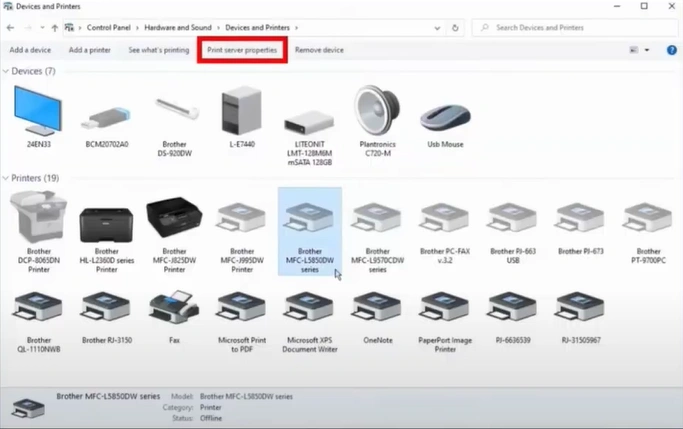Screen dimensions: 683x429
Task: Click Print server properties in toolbar
Action: coord(242,50)
